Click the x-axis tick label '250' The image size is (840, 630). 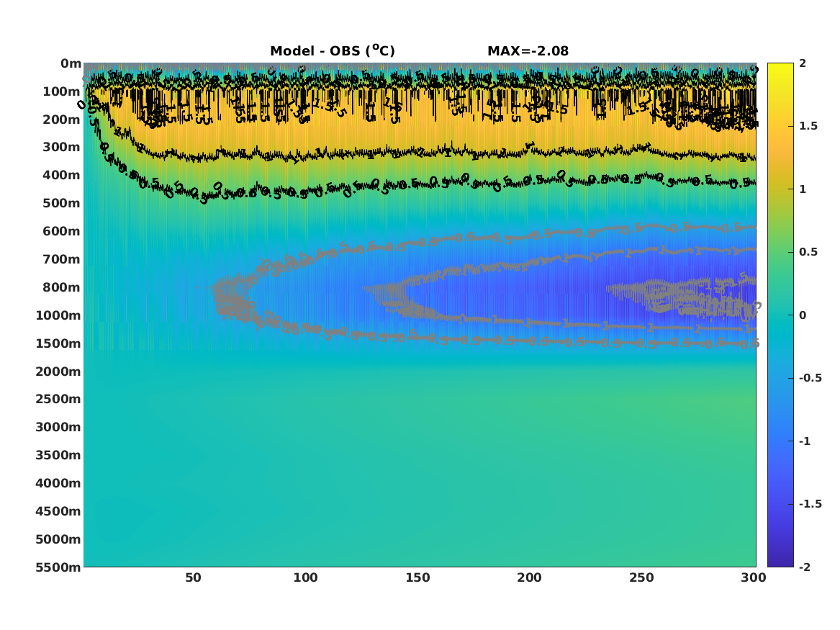[642, 577]
